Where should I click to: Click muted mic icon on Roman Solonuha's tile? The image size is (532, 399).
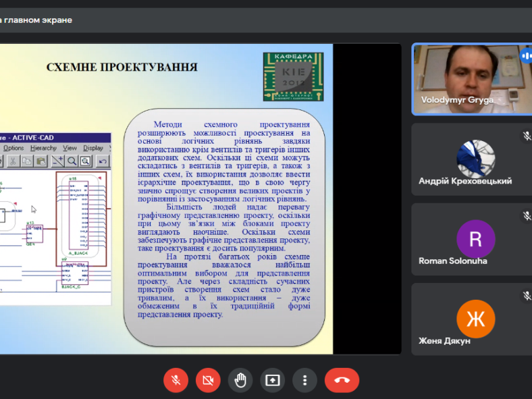click(x=527, y=216)
